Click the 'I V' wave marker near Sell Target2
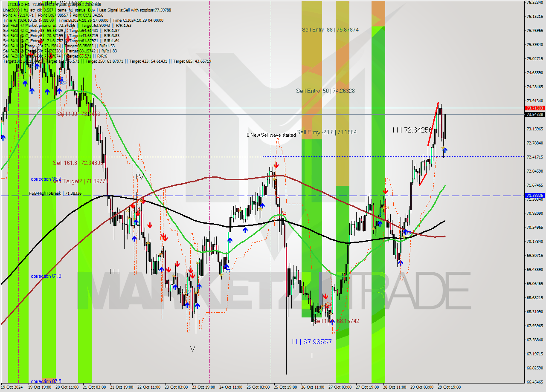 coord(140,176)
